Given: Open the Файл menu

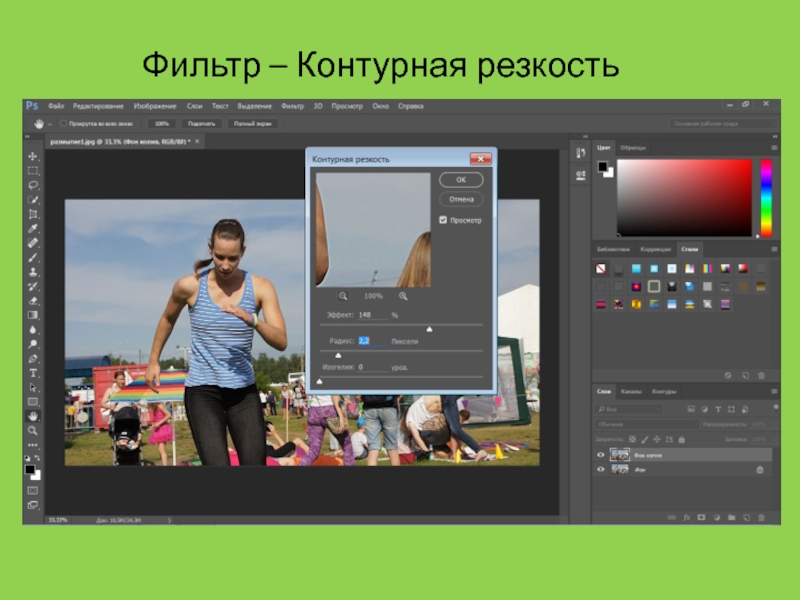Looking at the screenshot, I should tap(56, 106).
